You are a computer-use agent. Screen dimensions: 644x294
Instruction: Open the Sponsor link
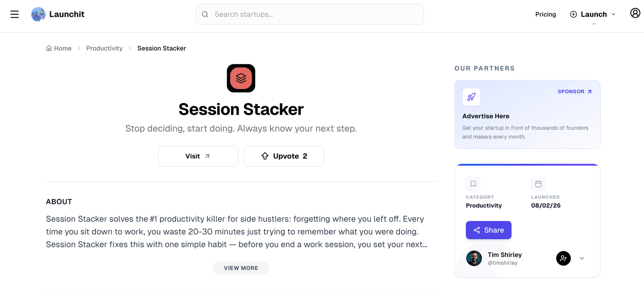[575, 92]
